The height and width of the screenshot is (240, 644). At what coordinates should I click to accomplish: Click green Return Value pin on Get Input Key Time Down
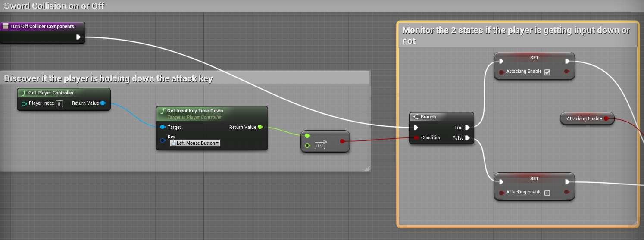tap(260, 127)
